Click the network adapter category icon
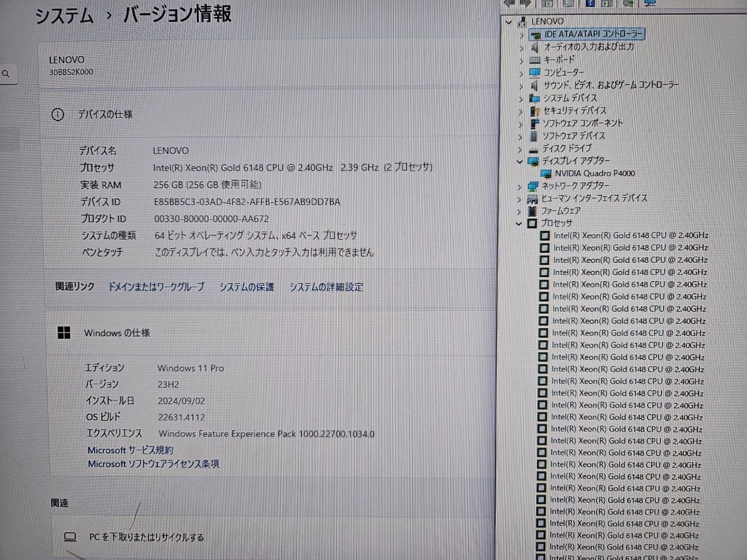Screen dimensions: 747x560 point(533,186)
